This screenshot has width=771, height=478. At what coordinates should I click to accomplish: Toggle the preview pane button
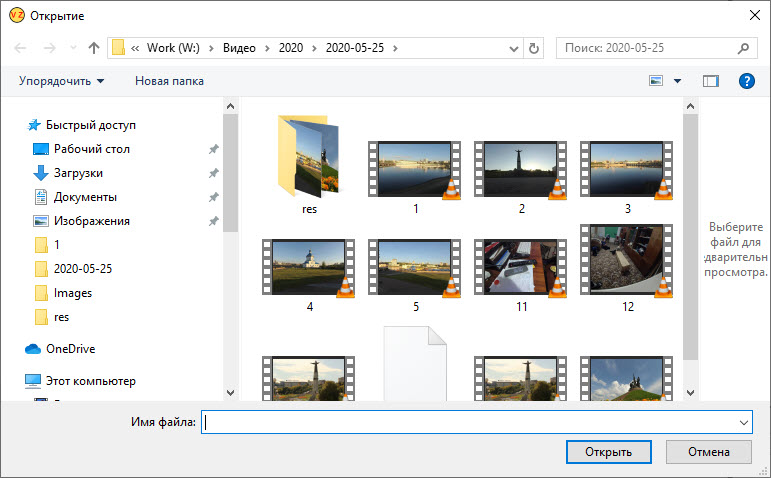tap(711, 81)
